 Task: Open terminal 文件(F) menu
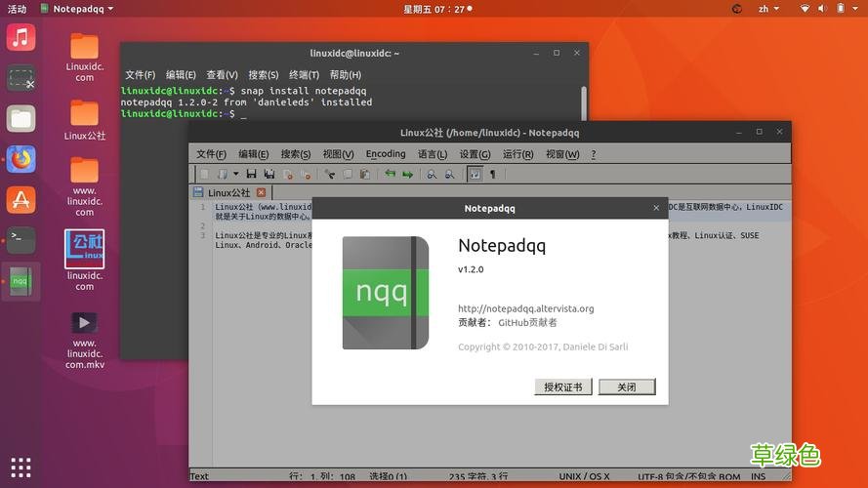pyautogui.click(x=140, y=75)
